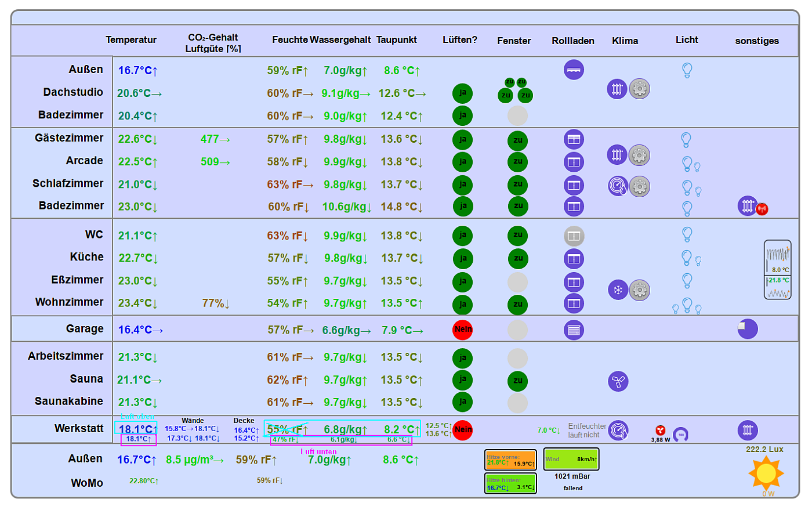Viewport: 812px width, 510px height.
Task: Click the gray window indicator in the Garage row
Action: coord(518,330)
